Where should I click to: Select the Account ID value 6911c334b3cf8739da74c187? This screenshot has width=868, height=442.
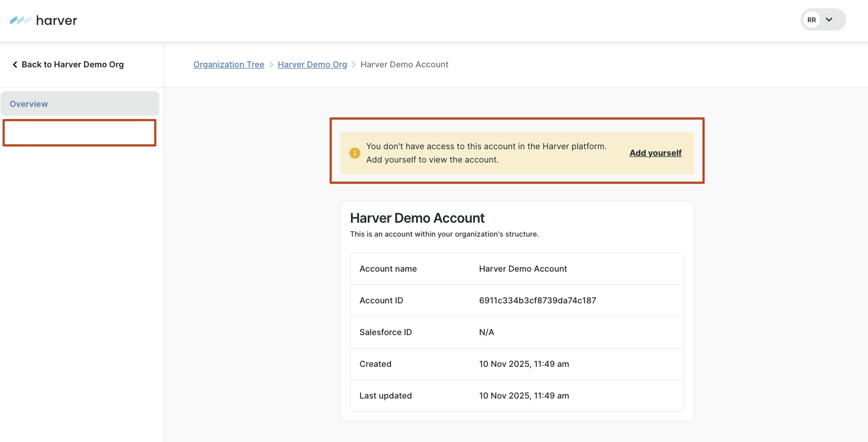(x=537, y=301)
